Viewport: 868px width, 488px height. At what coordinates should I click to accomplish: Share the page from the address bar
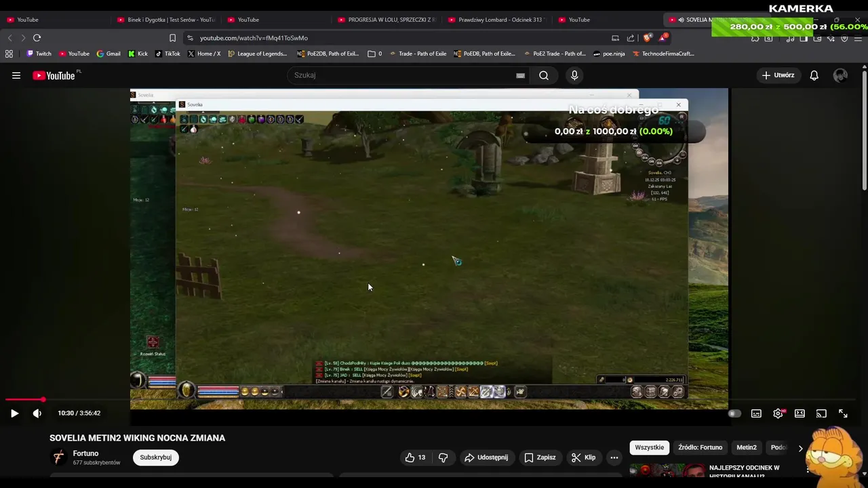(631, 38)
